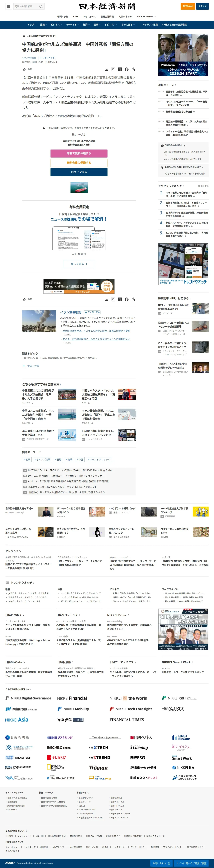Save the article with the 保存 clip above the text
The height and width of the screenshot is (868, 214).
pyautogui.click(x=27, y=69)
